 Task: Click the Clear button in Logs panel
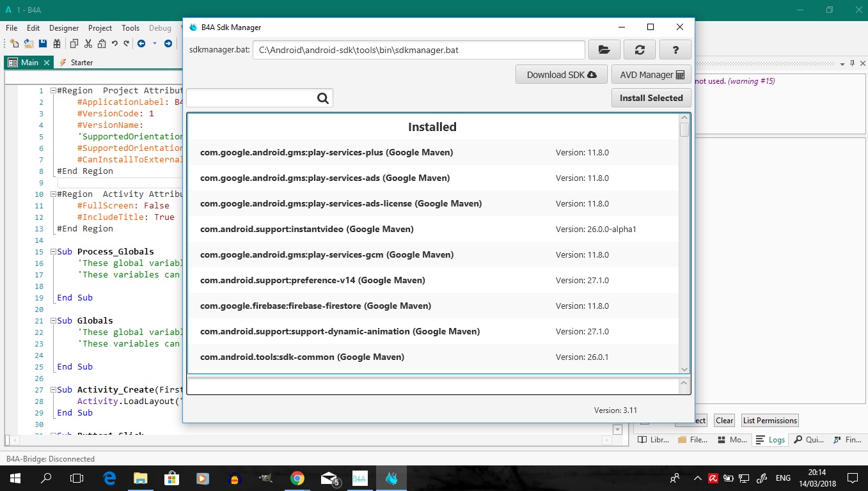pyautogui.click(x=725, y=421)
